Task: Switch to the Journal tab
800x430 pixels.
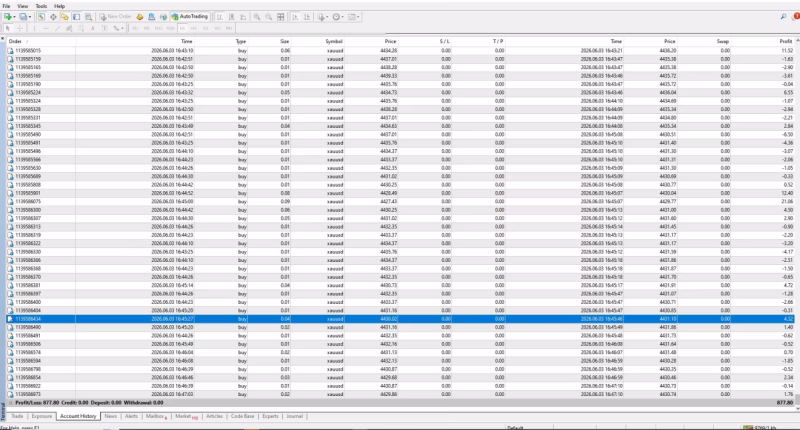Action: (x=294, y=416)
